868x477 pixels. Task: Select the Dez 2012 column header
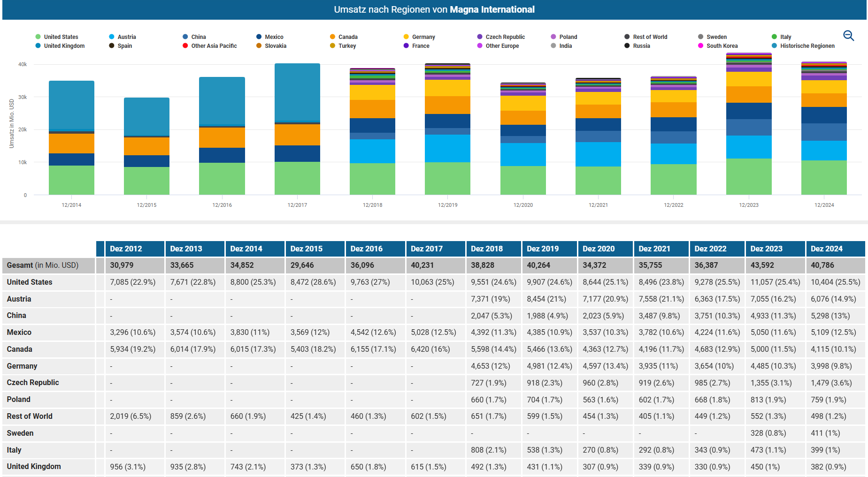(126, 249)
